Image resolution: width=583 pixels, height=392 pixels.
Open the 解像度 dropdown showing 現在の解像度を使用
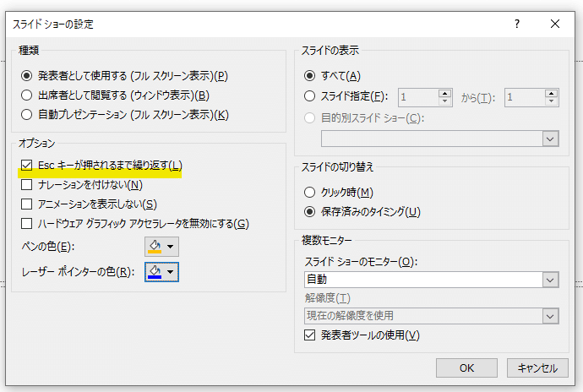[x=550, y=316]
